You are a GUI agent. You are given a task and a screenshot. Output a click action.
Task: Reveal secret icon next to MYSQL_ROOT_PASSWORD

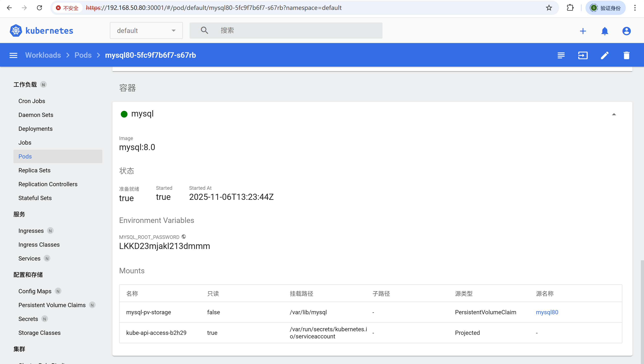tap(184, 237)
